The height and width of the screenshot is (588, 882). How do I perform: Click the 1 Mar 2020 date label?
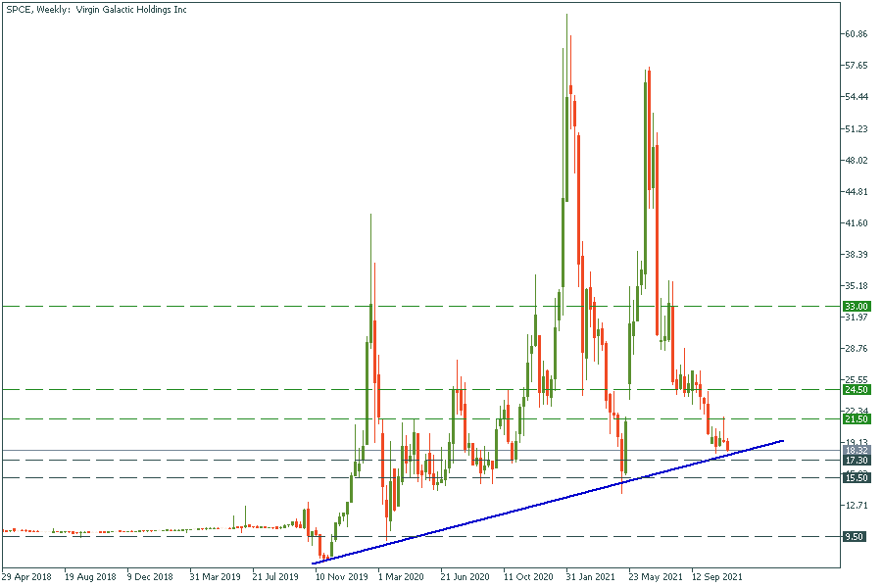tap(401, 577)
